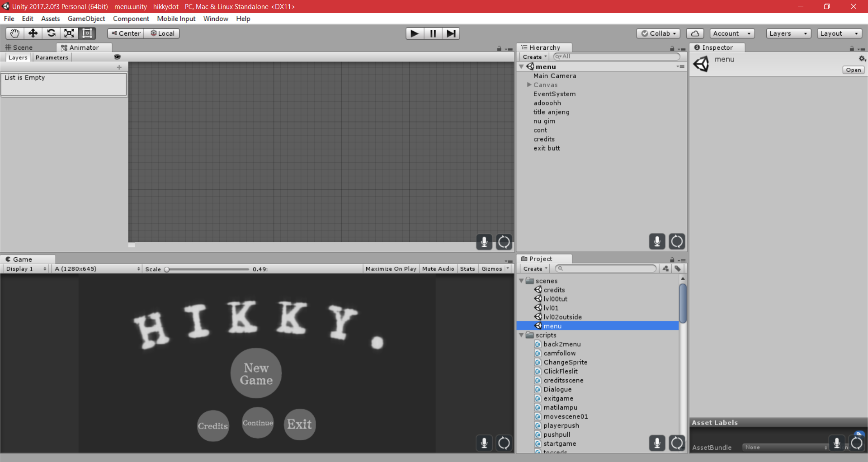Open the Display 1 dropdown
The height and width of the screenshot is (462, 868).
coord(26,269)
